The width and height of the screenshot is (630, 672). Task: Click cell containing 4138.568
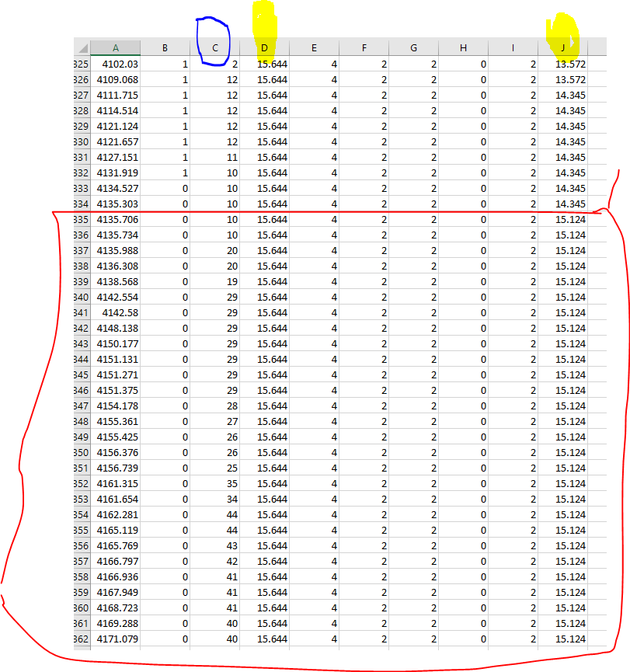click(x=115, y=281)
